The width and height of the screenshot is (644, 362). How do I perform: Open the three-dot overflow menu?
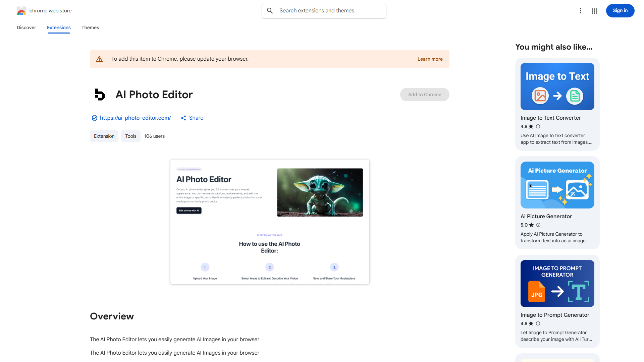(x=581, y=11)
